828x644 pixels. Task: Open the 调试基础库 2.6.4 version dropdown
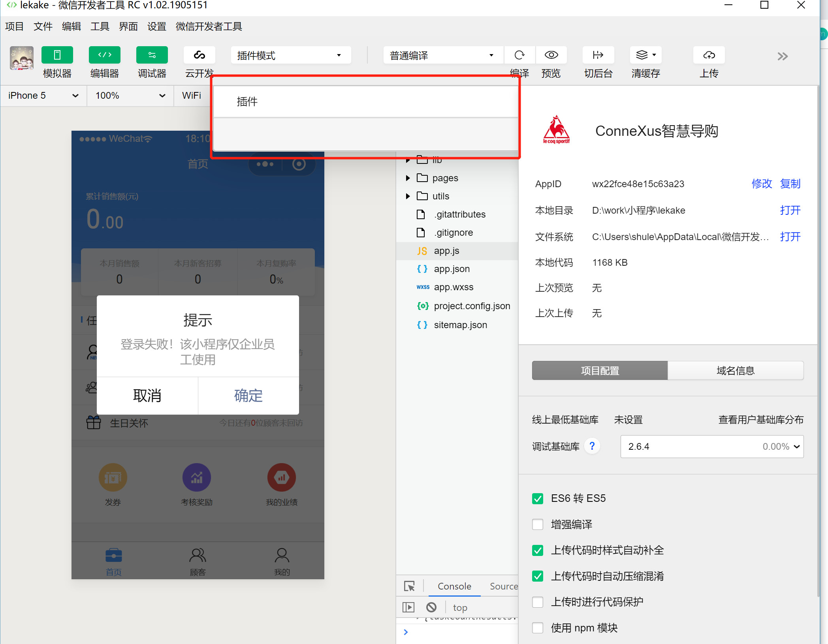pos(712,447)
